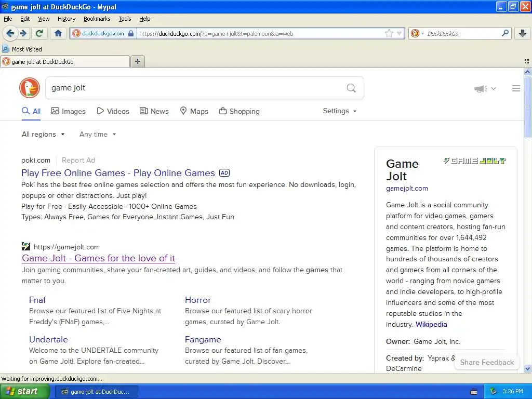Click the page vertical scrollbar thumb
The height and width of the screenshot is (399, 532).
click(x=527, y=107)
